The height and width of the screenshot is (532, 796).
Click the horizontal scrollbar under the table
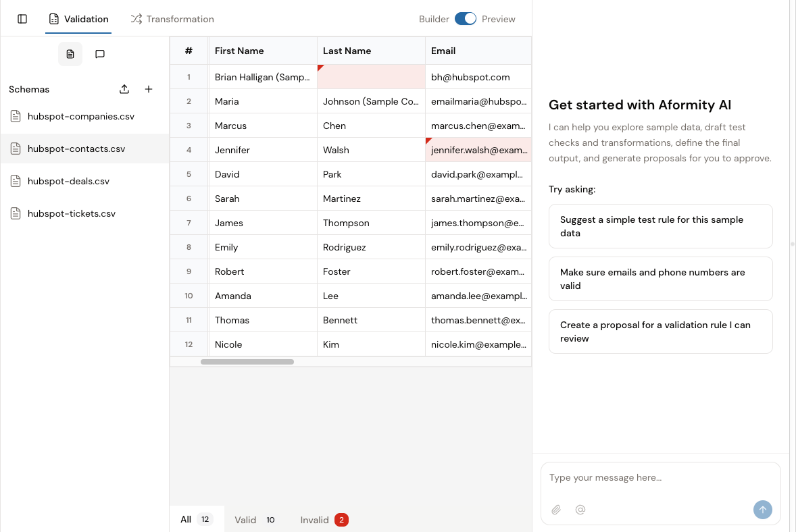pyautogui.click(x=247, y=362)
